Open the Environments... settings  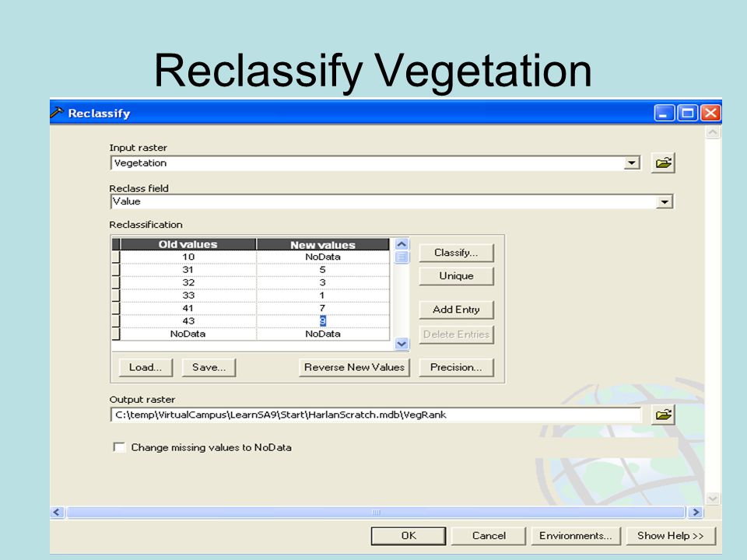coord(576,536)
